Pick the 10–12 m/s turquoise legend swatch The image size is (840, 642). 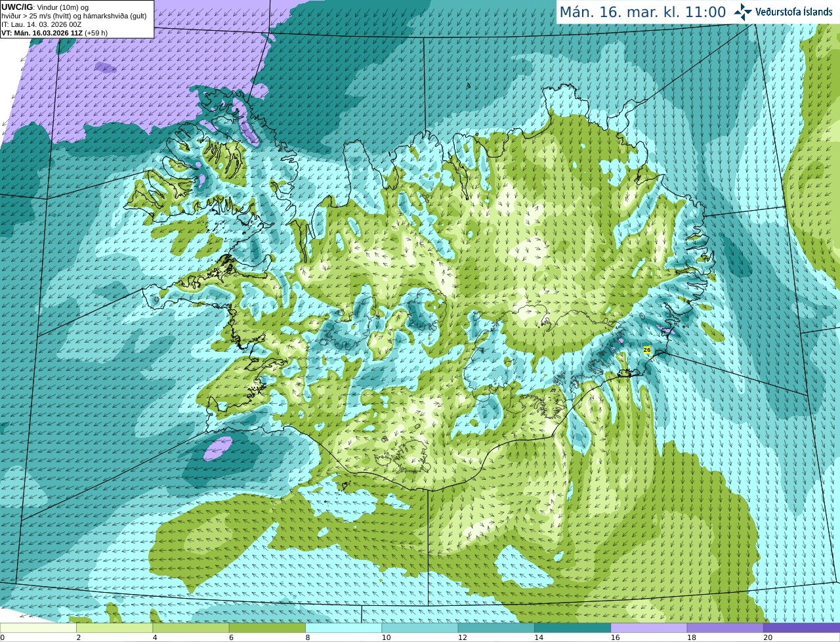click(420, 628)
